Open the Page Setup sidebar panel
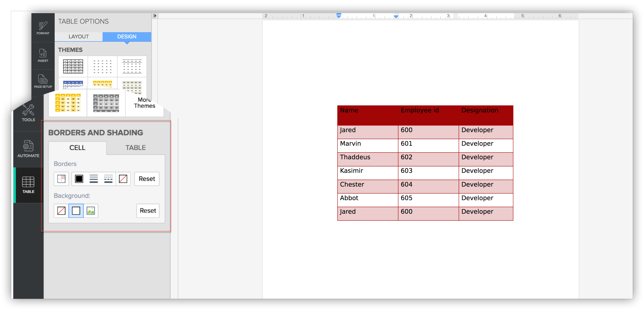 43,81
